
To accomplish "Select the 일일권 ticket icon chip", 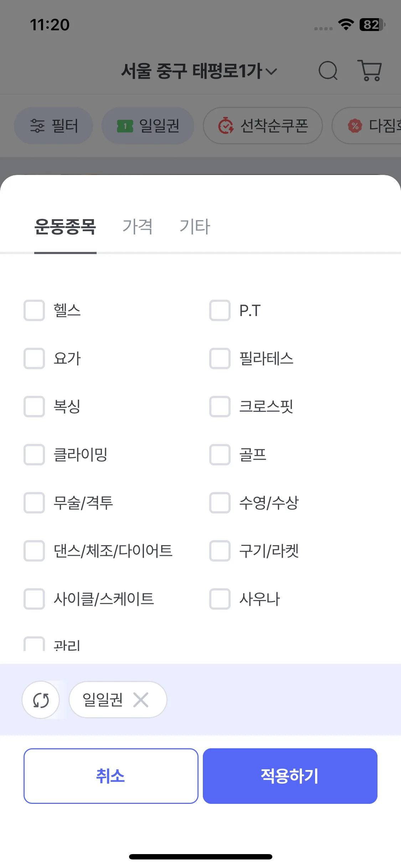I will [148, 126].
